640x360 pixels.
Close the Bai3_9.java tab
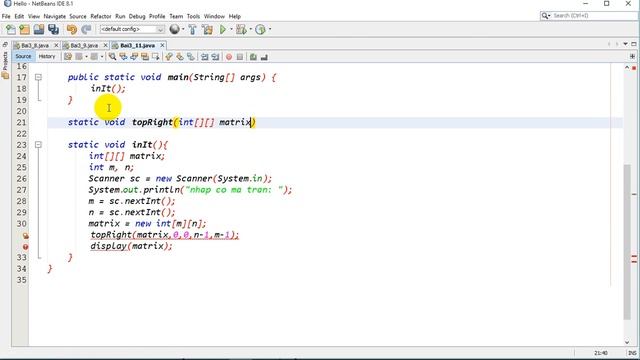(106, 45)
